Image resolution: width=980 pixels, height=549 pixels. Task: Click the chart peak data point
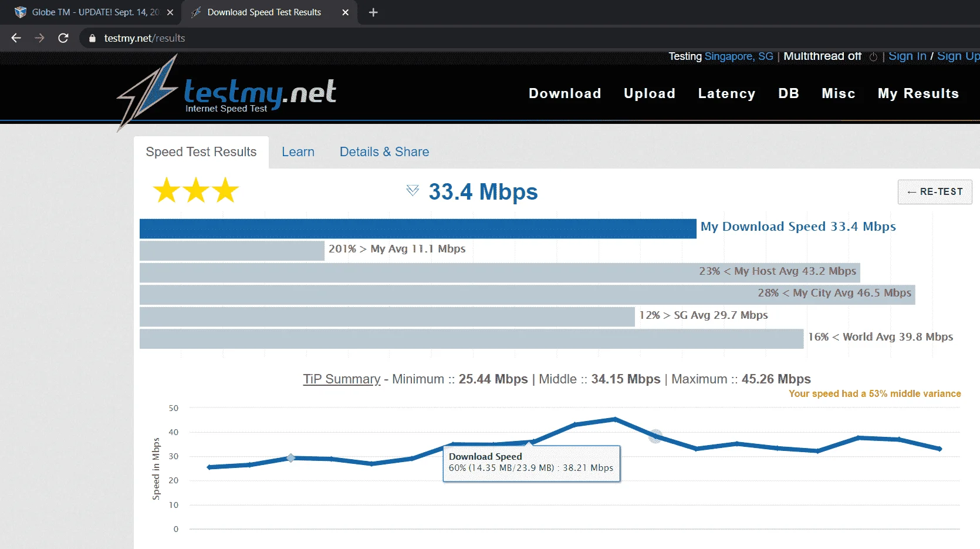pyautogui.click(x=615, y=419)
